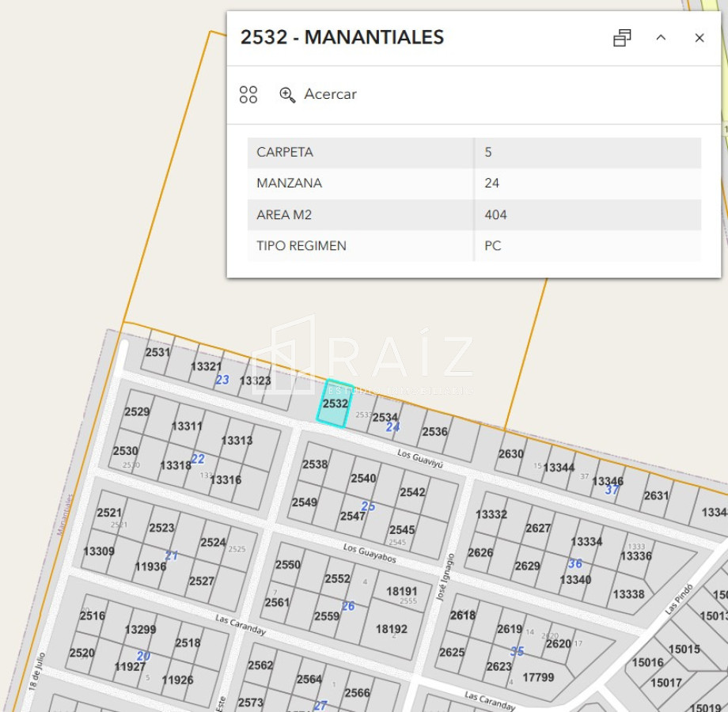Select parcel 13332 on the map
The width and height of the screenshot is (728, 712).
(491, 514)
